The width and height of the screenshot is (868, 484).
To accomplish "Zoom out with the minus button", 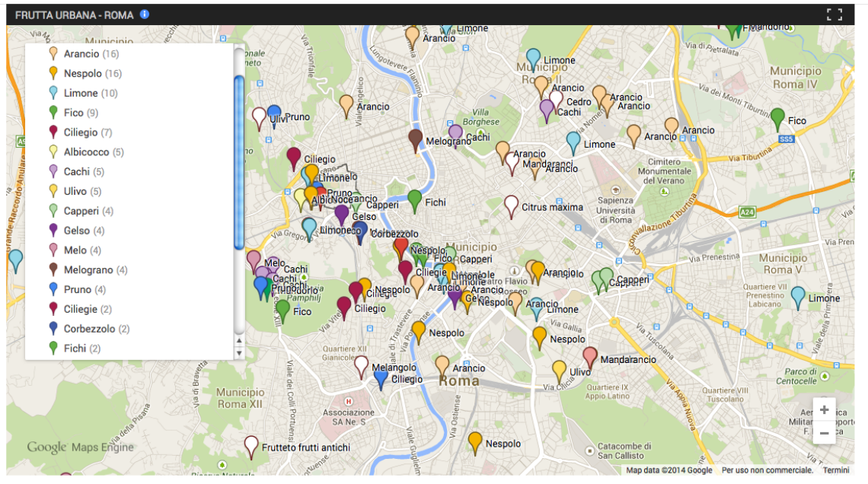I will click(824, 433).
